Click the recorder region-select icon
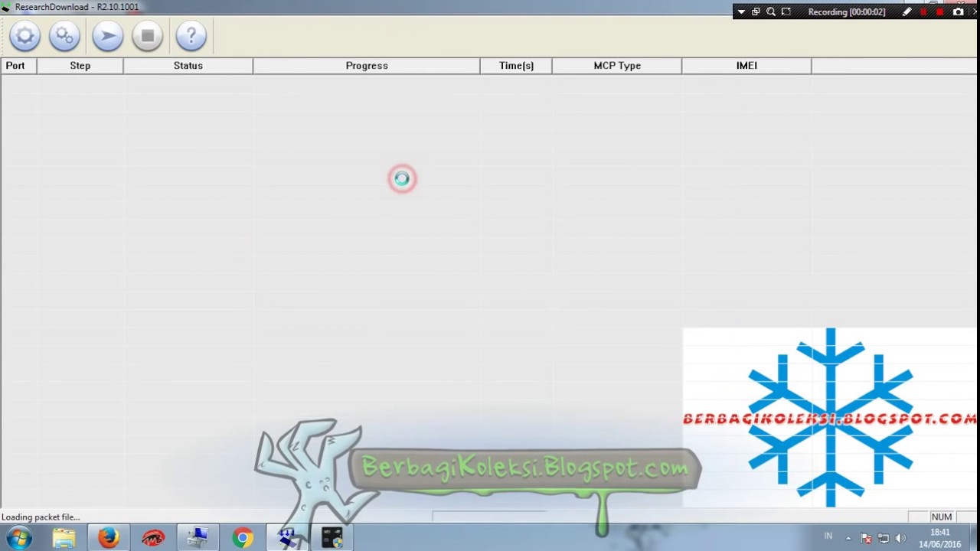 point(786,12)
